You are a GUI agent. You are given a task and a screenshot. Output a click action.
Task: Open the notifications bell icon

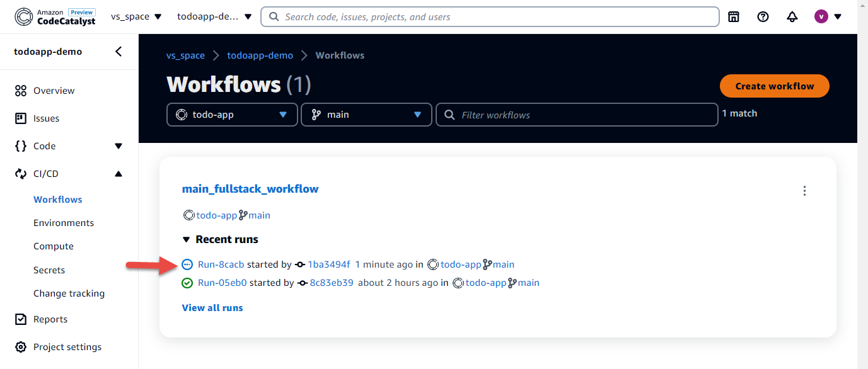[792, 17]
